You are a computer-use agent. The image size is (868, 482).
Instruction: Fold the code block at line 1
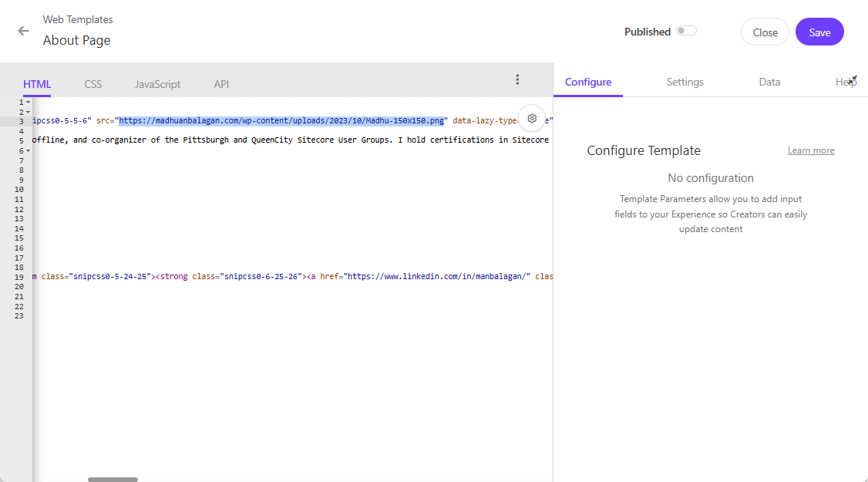coord(29,102)
